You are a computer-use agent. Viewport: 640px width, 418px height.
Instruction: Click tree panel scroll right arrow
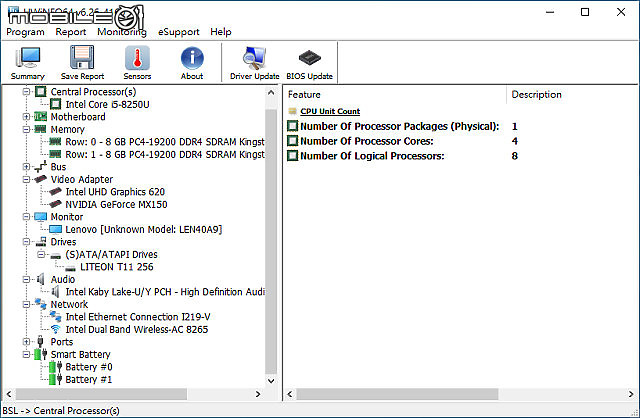[x=258, y=394]
